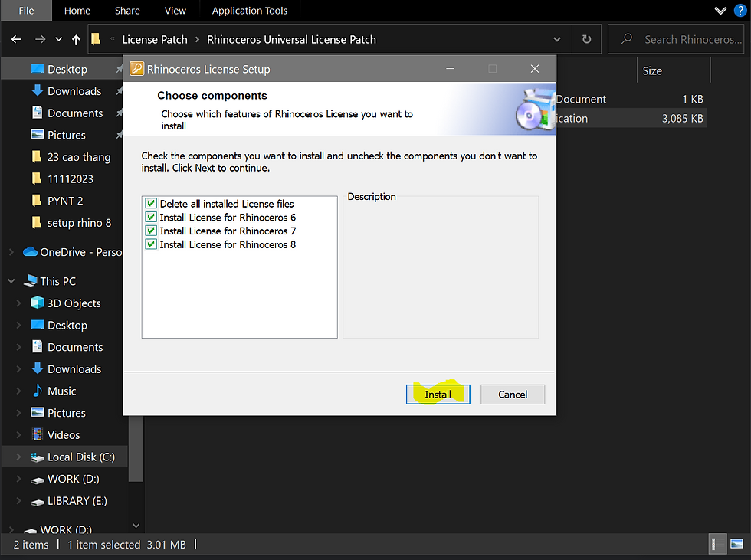
Task: Click the 3D Objects cube icon
Action: [38, 303]
